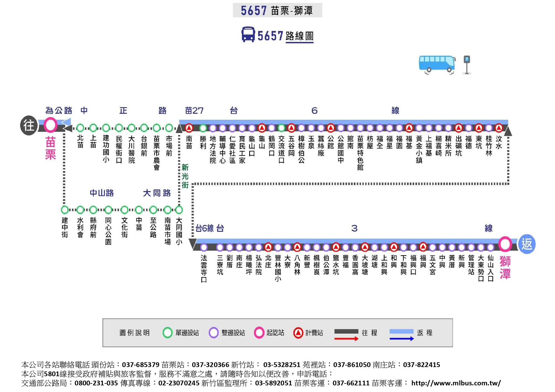Click the 台6線 label near lower route
Image resolution: width=555 pixels, height=392 pixels.
(205, 228)
